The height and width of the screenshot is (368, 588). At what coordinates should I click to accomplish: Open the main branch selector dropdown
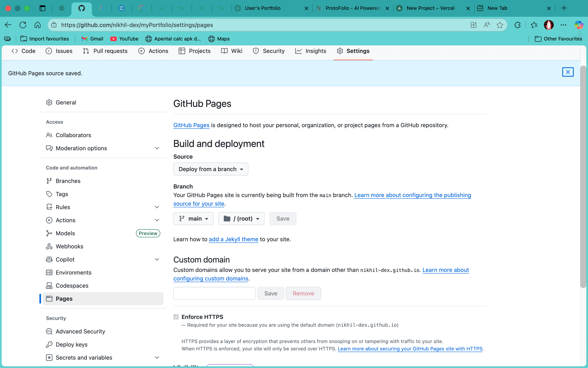point(193,219)
